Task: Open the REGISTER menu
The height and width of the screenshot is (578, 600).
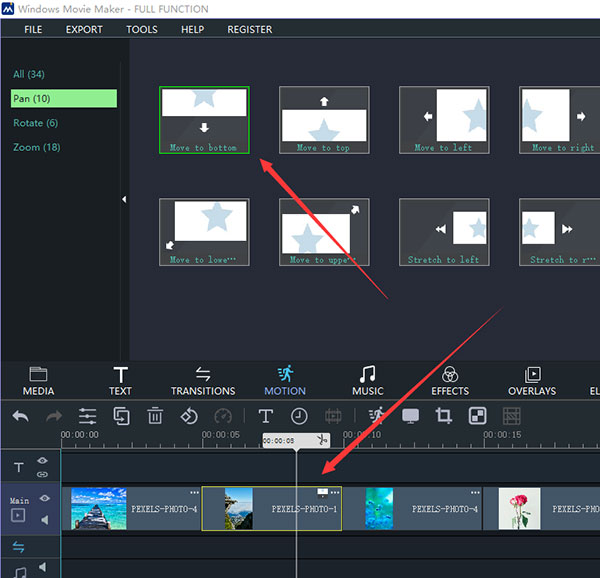Action: [250, 29]
